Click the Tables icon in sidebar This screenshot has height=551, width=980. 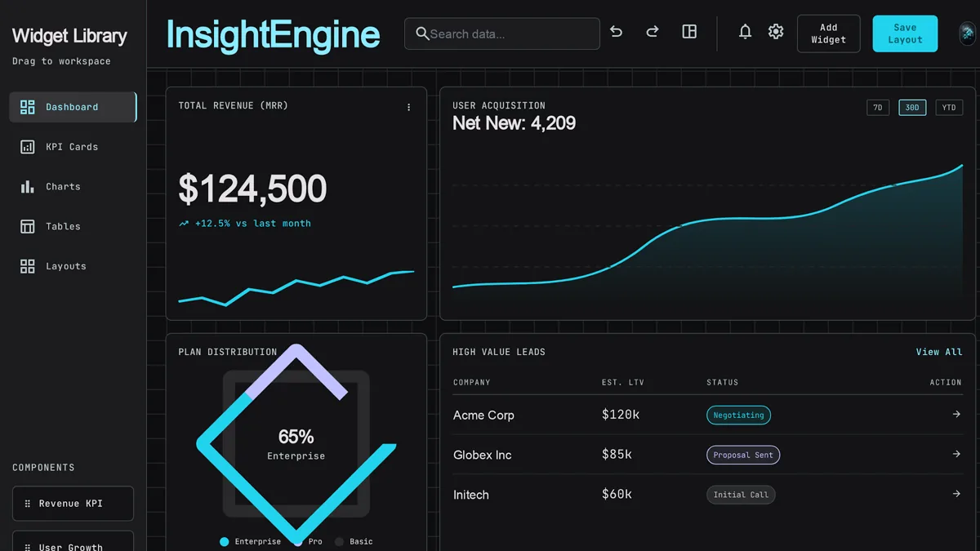pos(28,226)
